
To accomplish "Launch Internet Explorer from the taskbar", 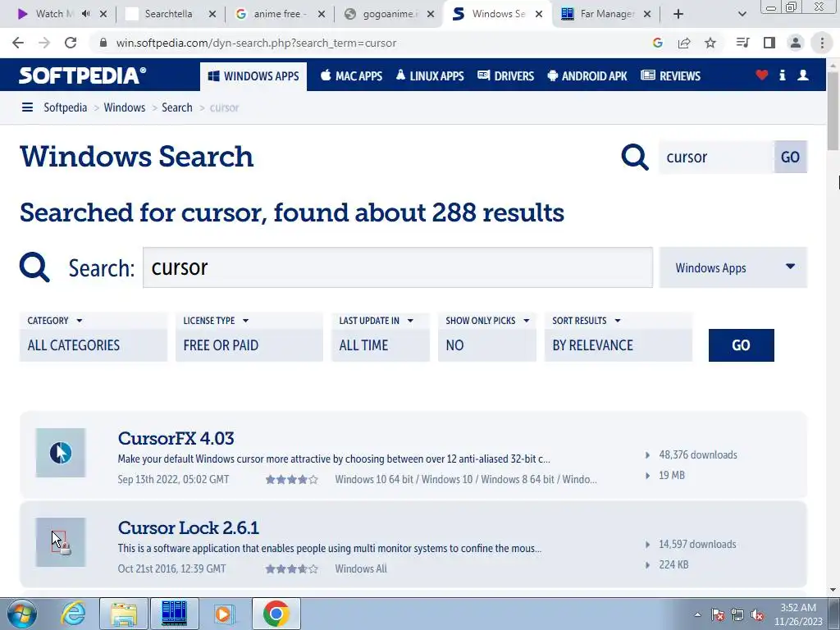I will 73,614.
